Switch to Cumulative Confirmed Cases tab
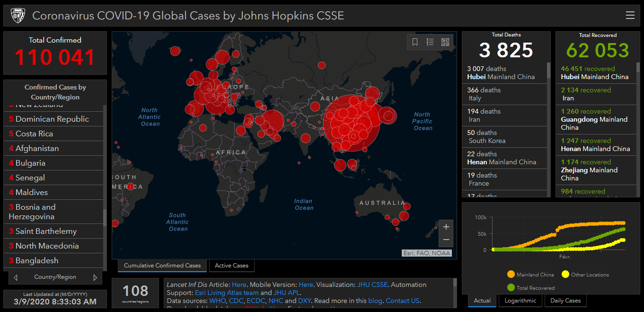This screenshot has height=312, width=644. [162, 266]
